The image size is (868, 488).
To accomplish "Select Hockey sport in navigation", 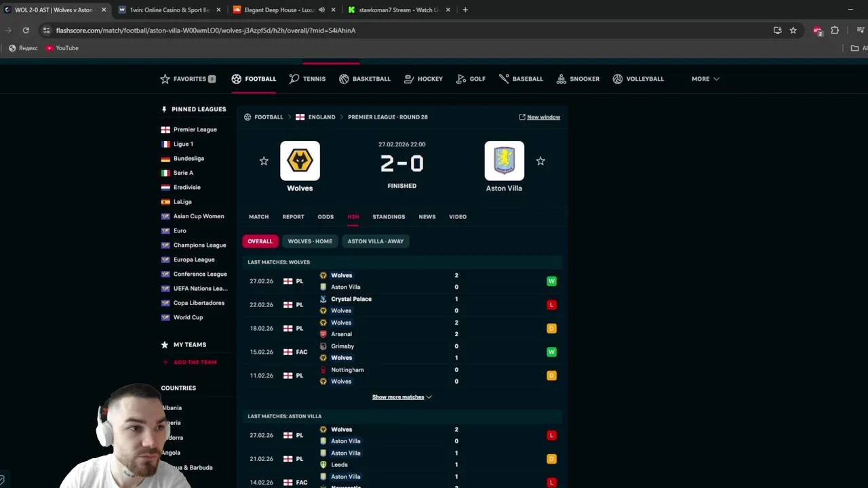I will [x=423, y=79].
